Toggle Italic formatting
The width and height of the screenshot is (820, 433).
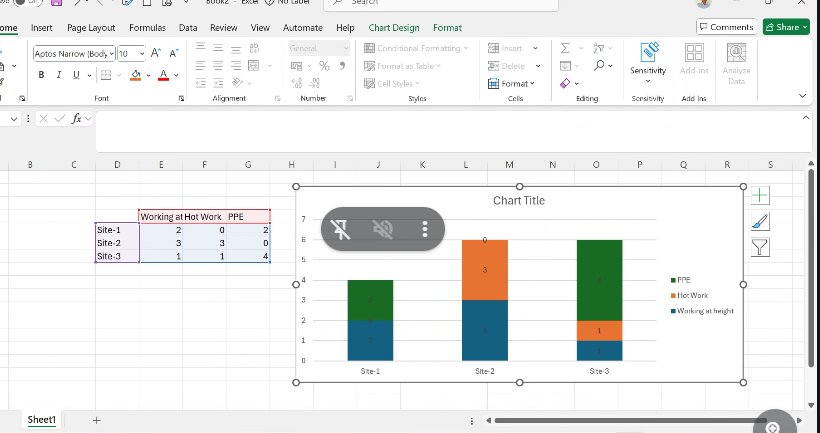pyautogui.click(x=57, y=75)
